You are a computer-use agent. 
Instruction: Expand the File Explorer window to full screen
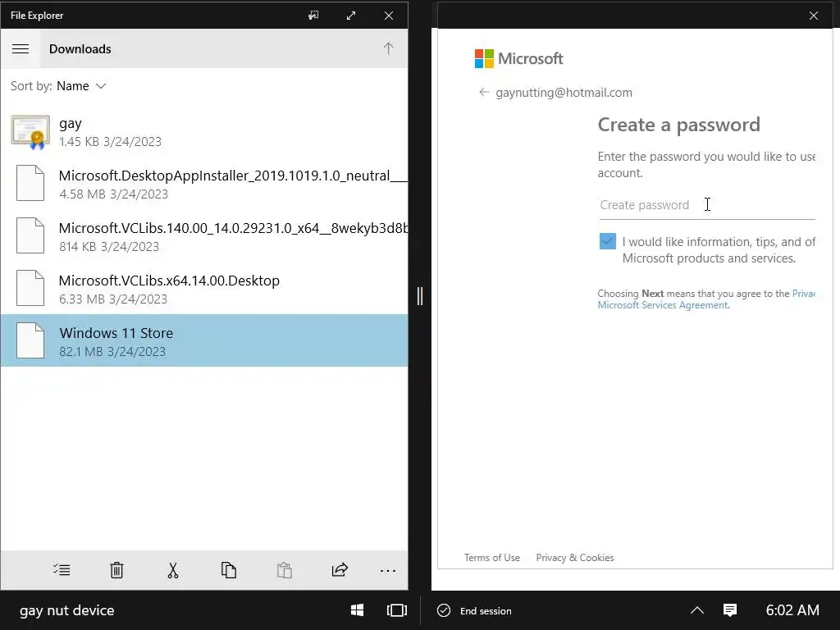[351, 16]
